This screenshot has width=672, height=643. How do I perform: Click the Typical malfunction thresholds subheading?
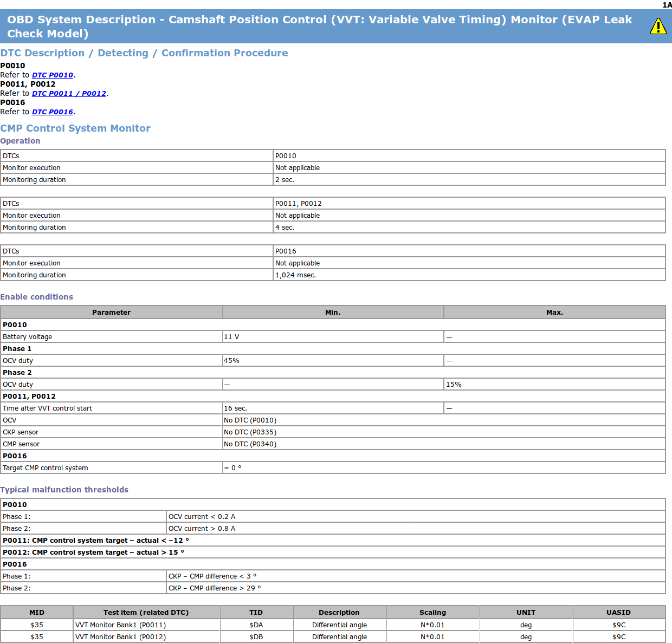point(64,490)
